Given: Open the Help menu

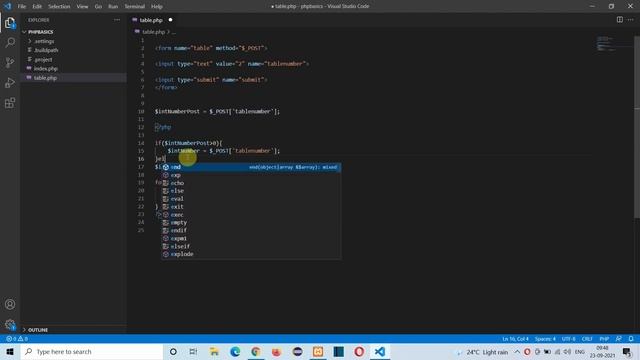Looking at the screenshot, I should [157, 7].
